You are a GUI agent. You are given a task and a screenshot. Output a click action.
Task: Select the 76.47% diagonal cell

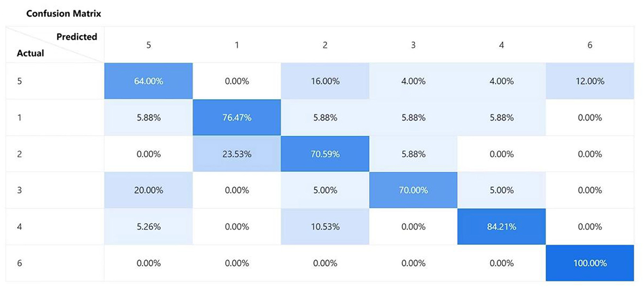pyautogui.click(x=237, y=118)
